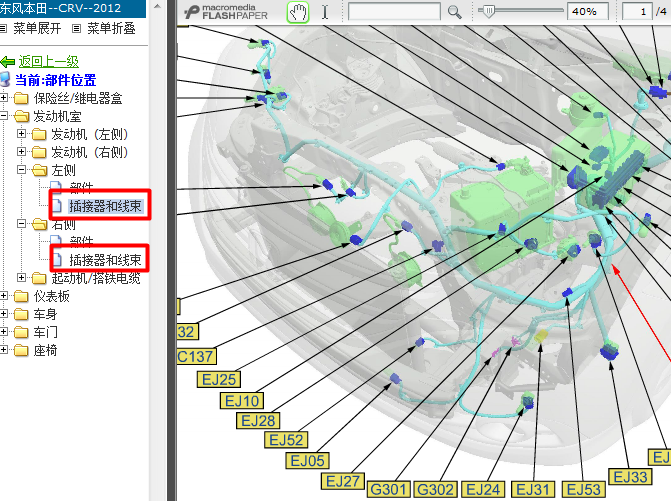The height and width of the screenshot is (501, 671).
Task: Open 插接器和线束 under 右侧
Action: (105, 260)
